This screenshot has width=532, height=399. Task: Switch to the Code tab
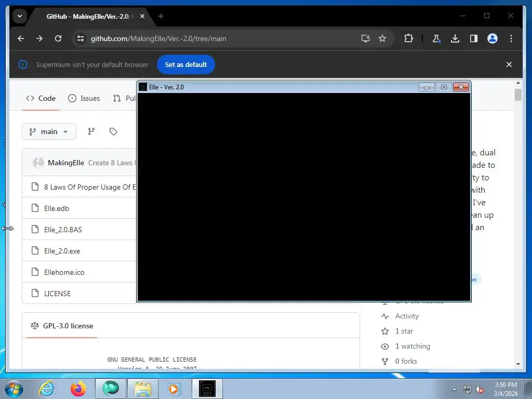tap(41, 98)
